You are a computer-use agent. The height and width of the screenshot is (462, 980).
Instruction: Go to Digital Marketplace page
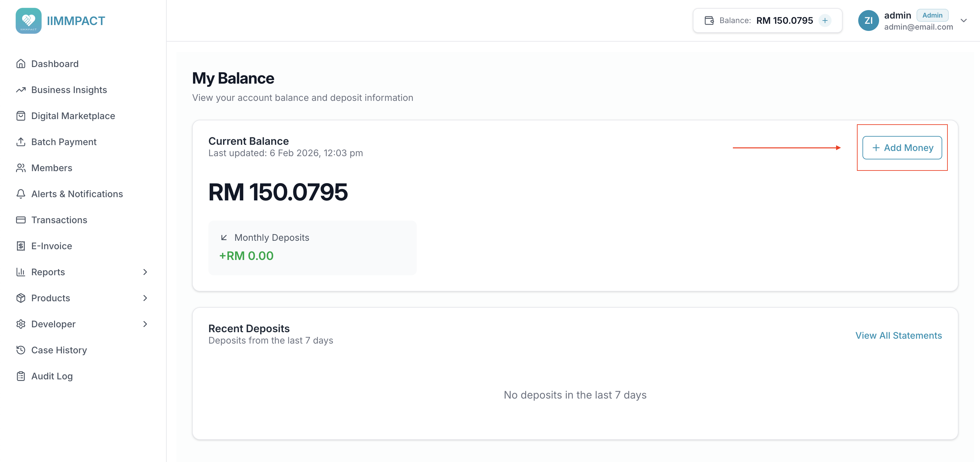[73, 116]
